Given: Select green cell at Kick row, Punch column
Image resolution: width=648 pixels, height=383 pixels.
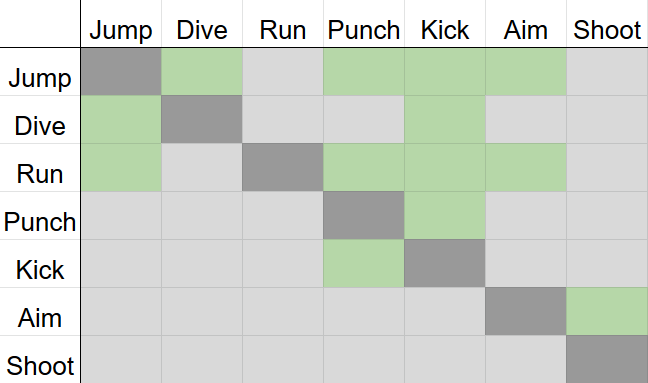Looking at the screenshot, I should point(364,264).
